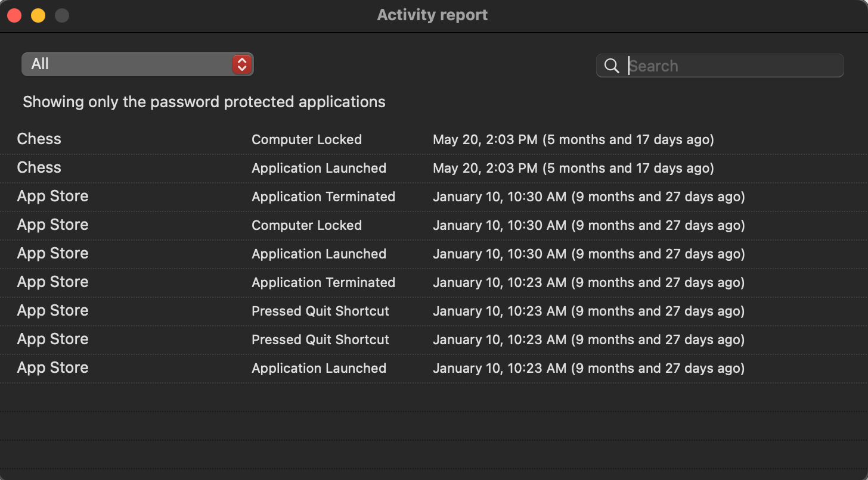Select the second Pressed Quit Shortcut row

[x=320, y=339]
